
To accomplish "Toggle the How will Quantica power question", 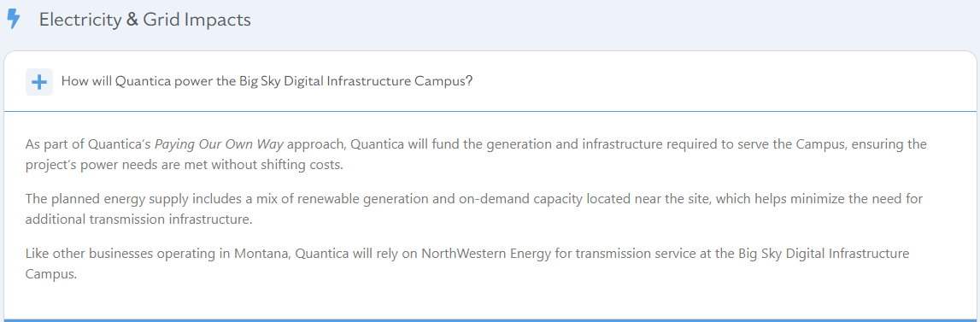I will pos(267,82).
